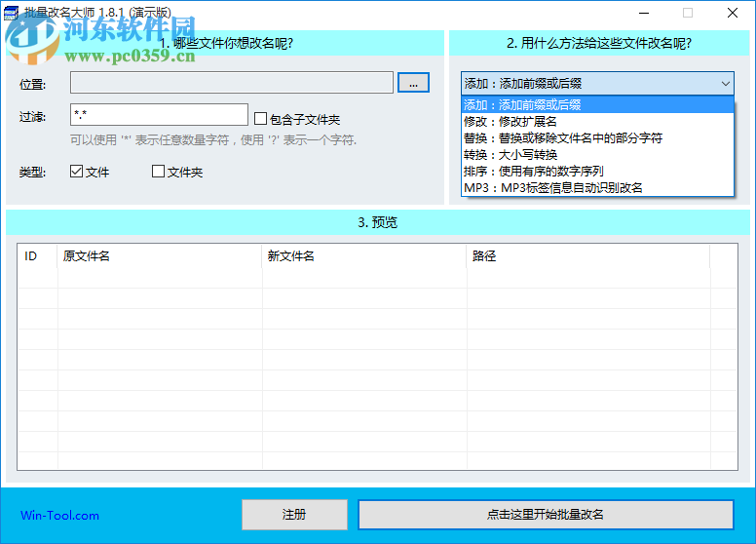Viewport: 756px width, 544px height.
Task: Click the browse '...' button for location
Action: [413, 83]
